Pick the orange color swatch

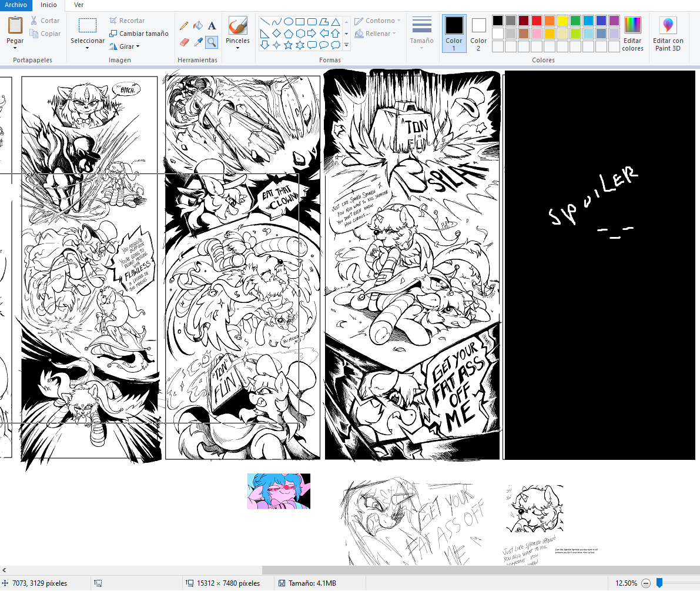(550, 21)
